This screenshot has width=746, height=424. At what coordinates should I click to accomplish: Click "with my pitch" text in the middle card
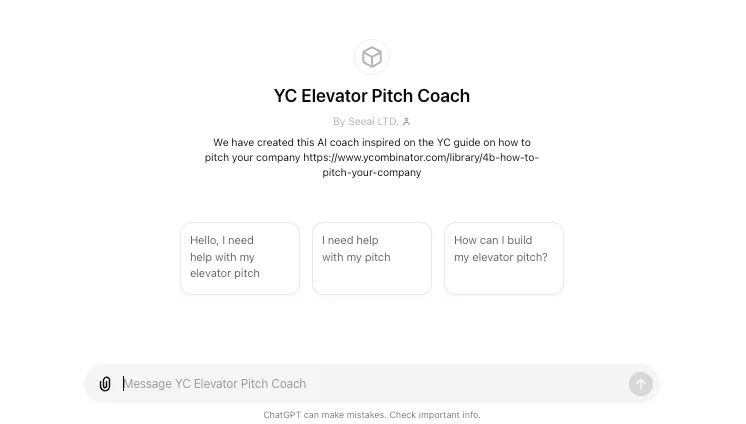[356, 257]
